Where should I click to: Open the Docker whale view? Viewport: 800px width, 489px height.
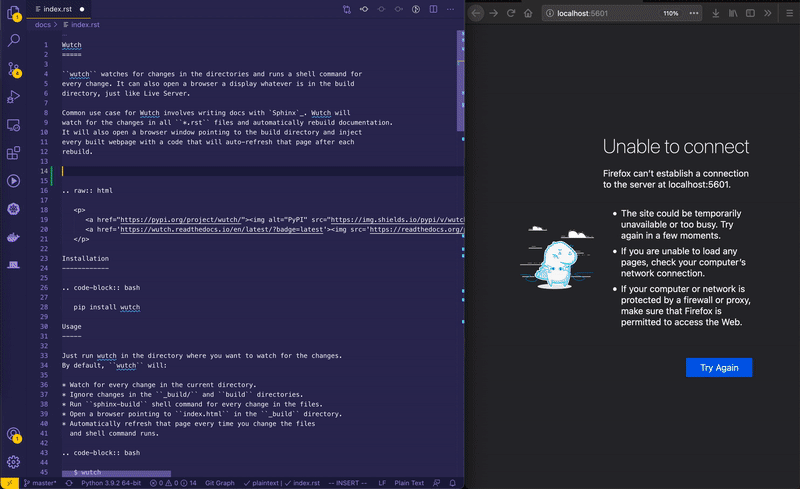click(x=14, y=237)
